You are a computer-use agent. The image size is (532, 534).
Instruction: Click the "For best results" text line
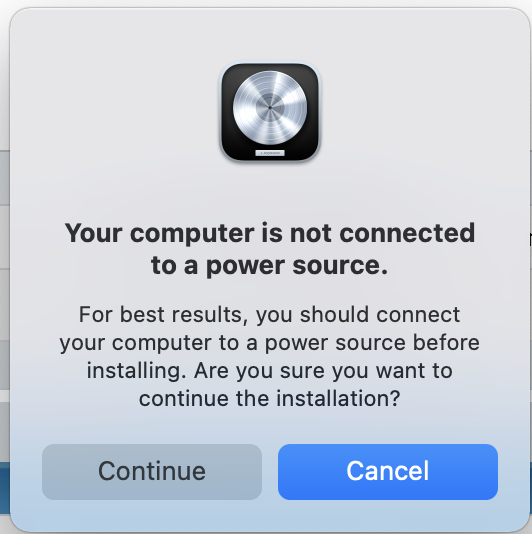(x=270, y=314)
